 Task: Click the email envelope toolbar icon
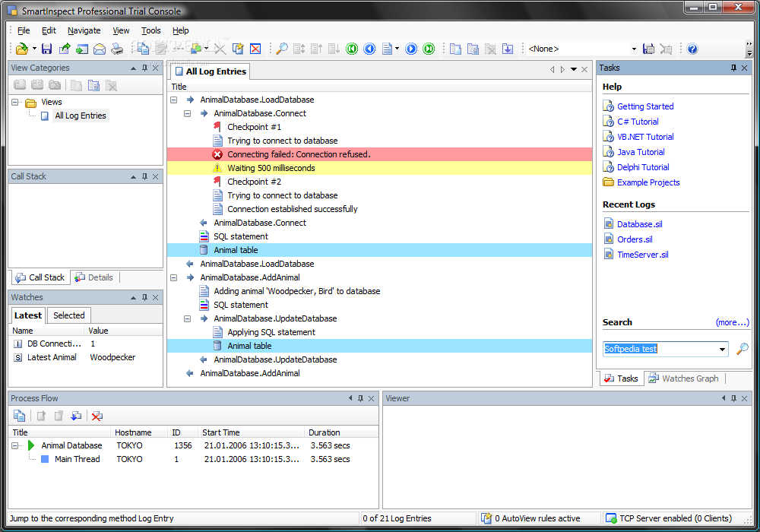pos(100,49)
